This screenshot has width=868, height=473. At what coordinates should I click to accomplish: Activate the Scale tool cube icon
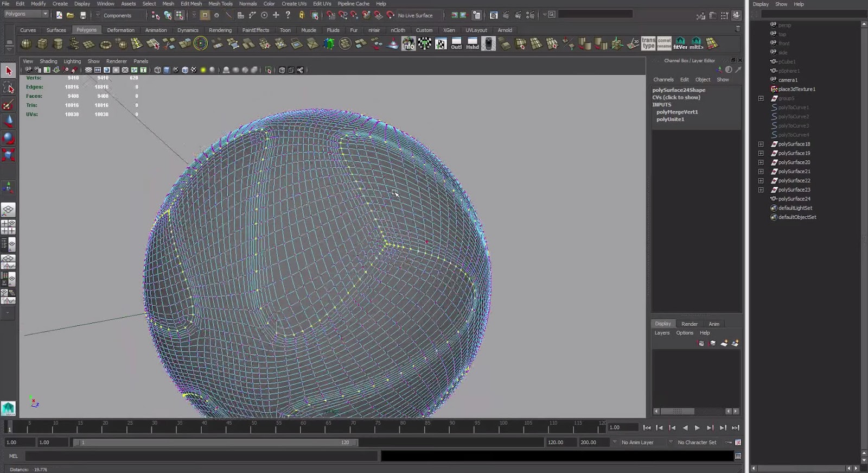click(8, 155)
